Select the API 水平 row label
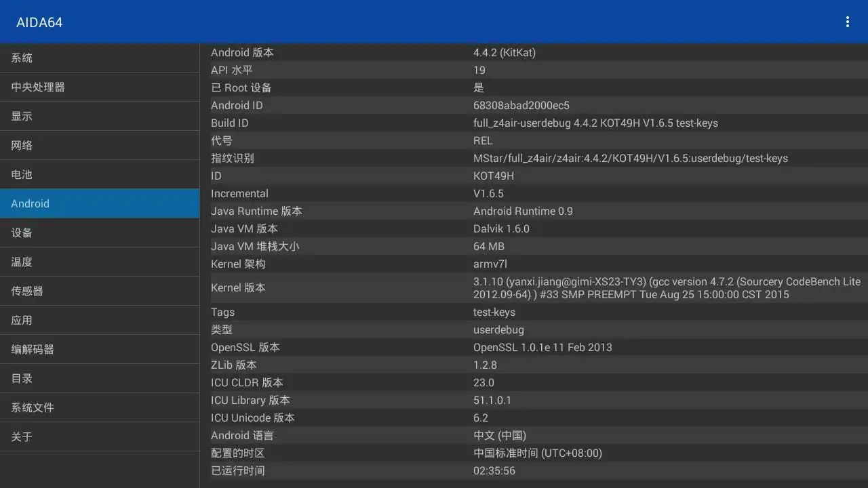The image size is (868, 488). point(231,70)
